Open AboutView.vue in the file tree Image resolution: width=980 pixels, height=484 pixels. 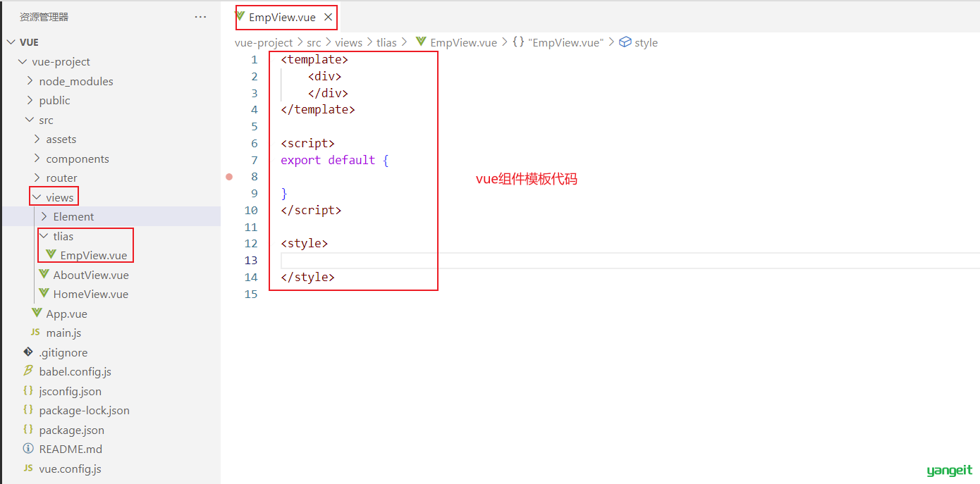click(91, 275)
